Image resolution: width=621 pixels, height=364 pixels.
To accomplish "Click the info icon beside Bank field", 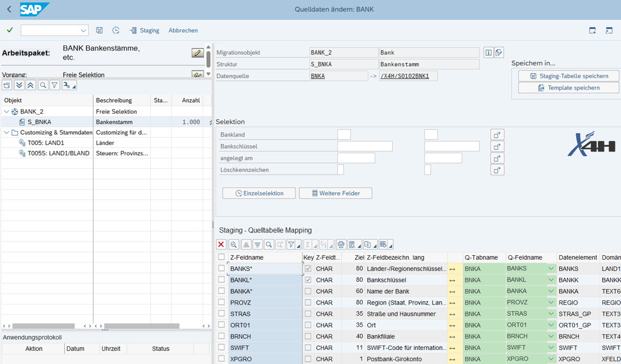I will pos(488,53).
